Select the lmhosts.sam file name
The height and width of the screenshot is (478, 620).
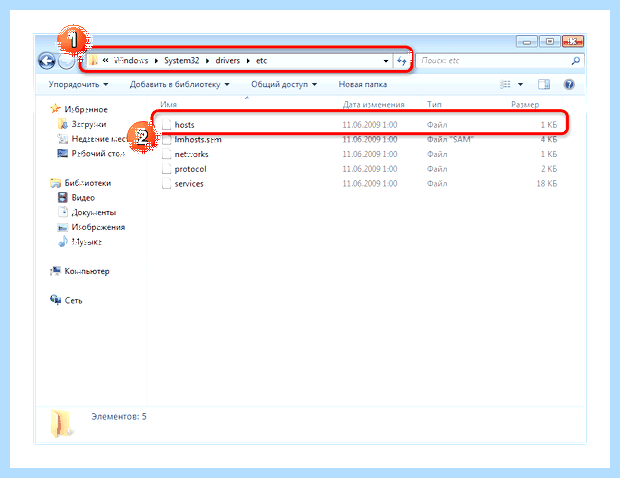198,139
